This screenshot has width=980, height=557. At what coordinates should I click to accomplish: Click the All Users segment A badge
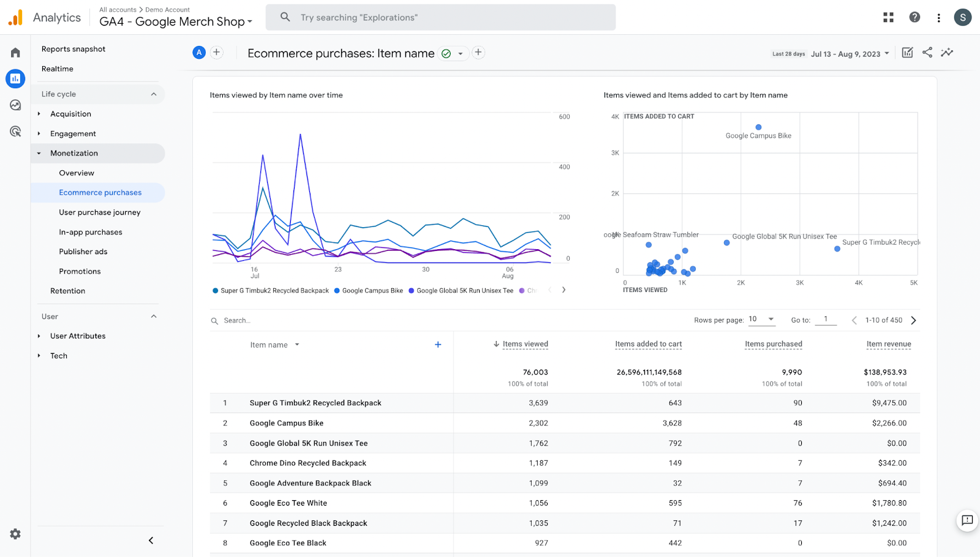pos(199,53)
